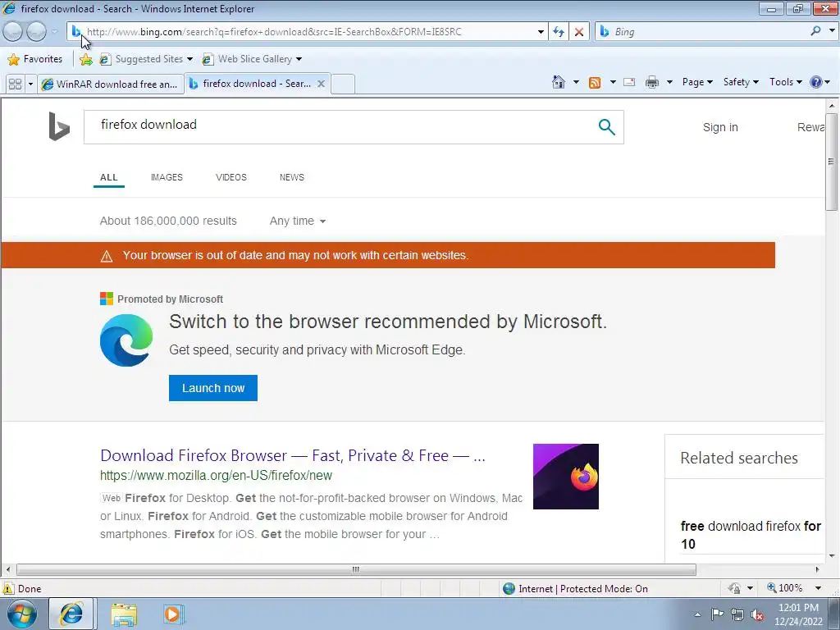Switch to the WinRAR download tab
The image size is (840, 630).
(x=111, y=84)
